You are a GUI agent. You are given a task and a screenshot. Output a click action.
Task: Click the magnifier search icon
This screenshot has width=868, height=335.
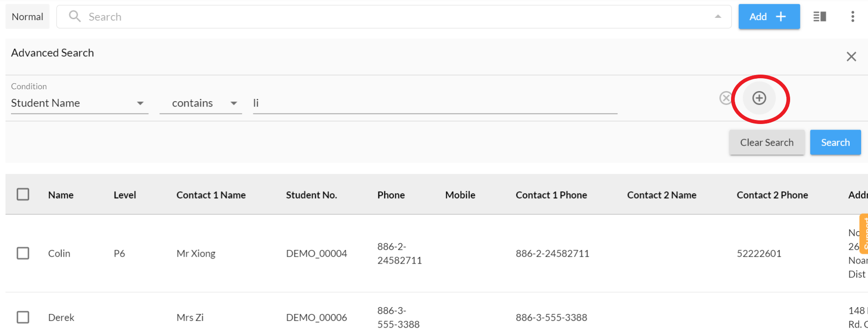75,16
